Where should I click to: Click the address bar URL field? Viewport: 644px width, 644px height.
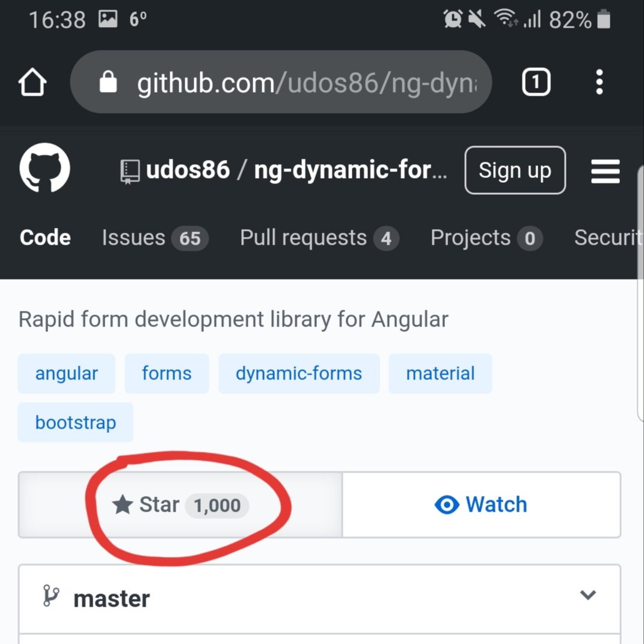click(281, 82)
